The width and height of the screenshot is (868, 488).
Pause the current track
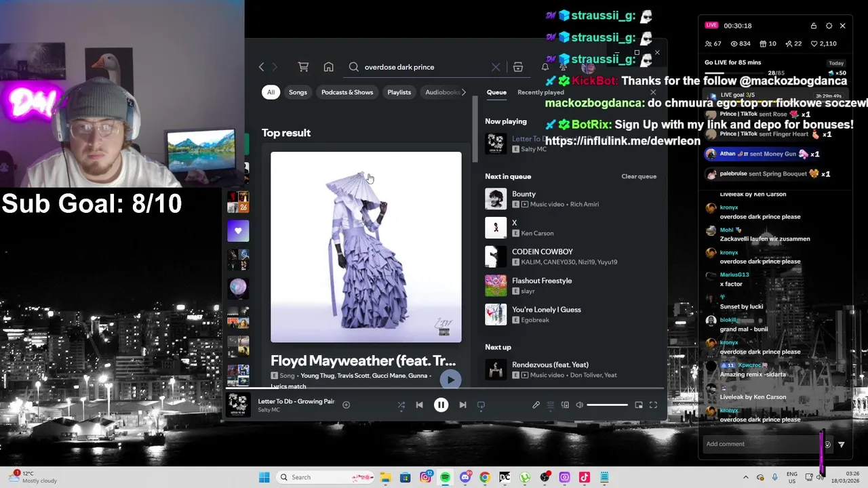coord(441,405)
